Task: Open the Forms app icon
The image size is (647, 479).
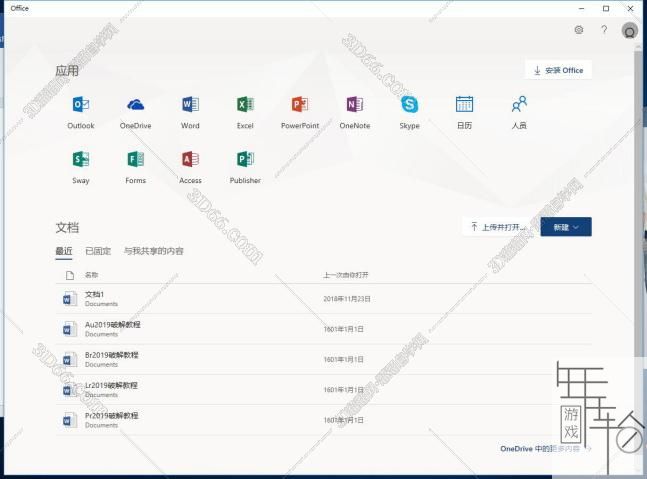Action: click(135, 159)
